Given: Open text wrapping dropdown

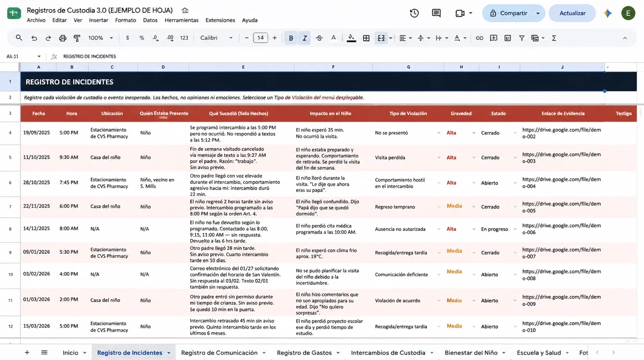Looking at the screenshot, I should [442, 38].
